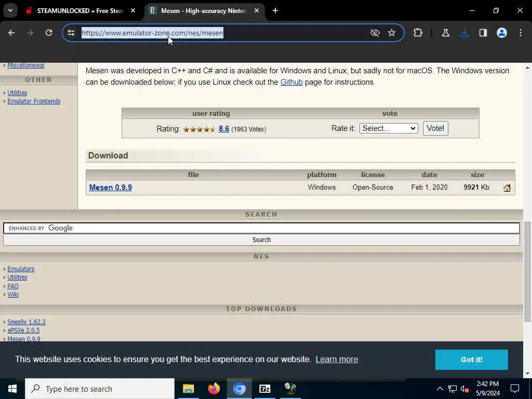Open File Explorer from taskbar

point(188,389)
